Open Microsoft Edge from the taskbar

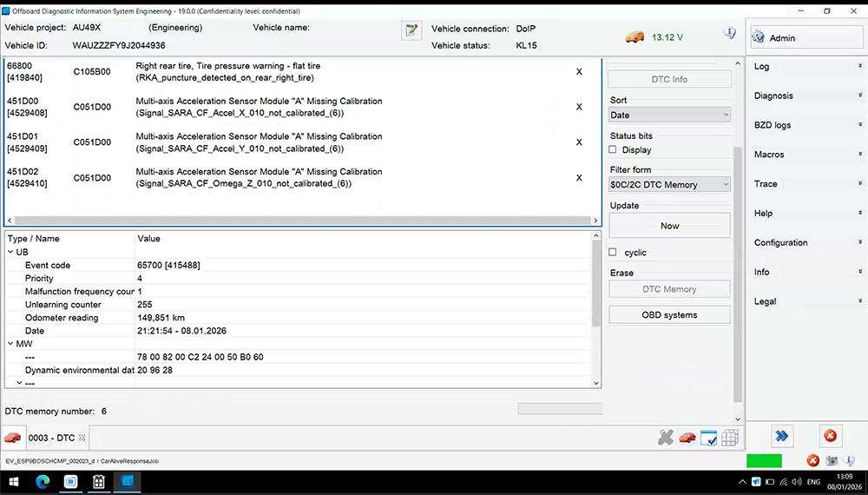(127, 481)
